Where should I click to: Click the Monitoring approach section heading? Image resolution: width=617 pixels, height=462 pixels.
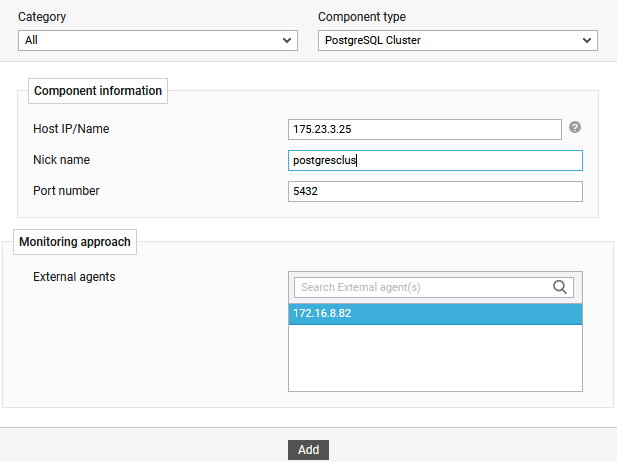click(x=75, y=241)
